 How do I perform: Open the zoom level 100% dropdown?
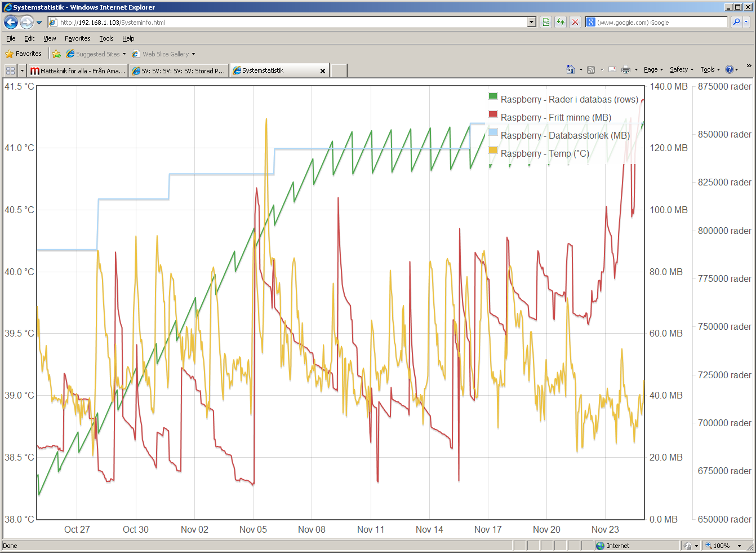tap(739, 546)
